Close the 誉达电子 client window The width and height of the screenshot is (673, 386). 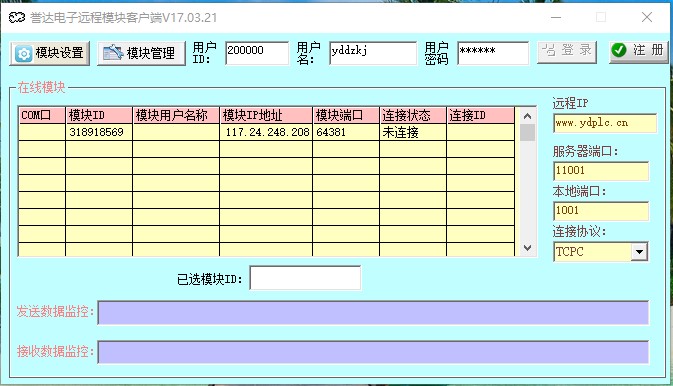click(647, 18)
